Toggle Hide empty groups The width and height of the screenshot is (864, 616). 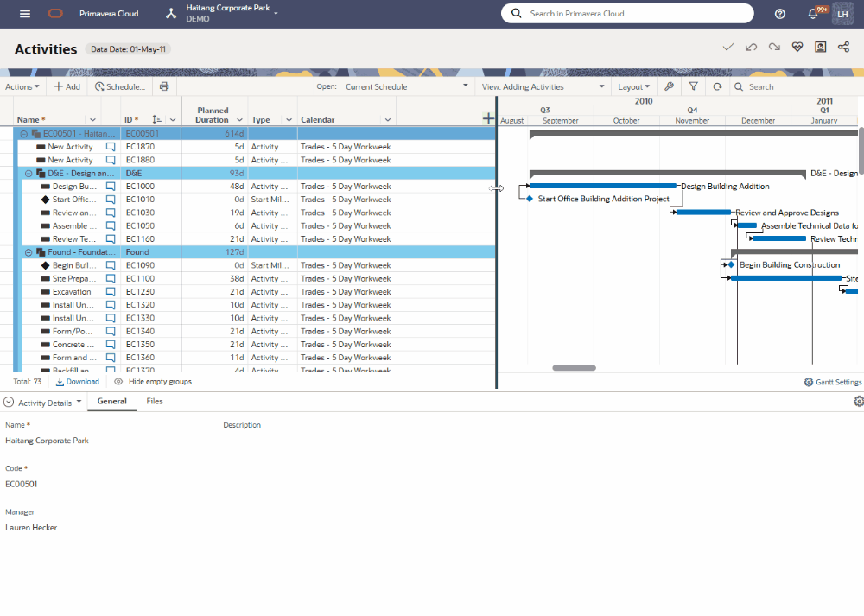pyautogui.click(x=153, y=382)
